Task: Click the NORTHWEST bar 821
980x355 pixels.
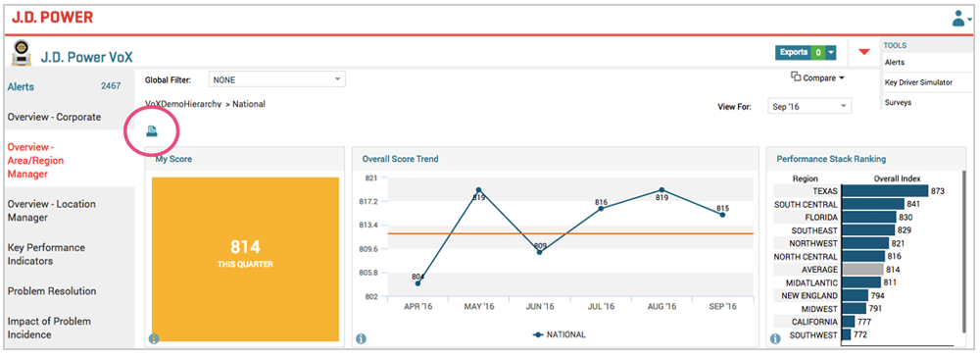Action: coord(865,243)
